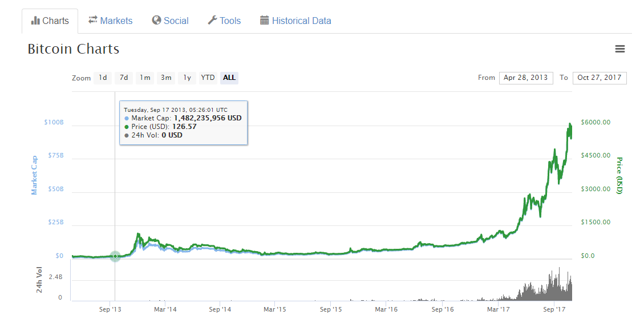Click the tooltip 24h Vol 0 USD
This screenshot has height=319, width=644.
153,135
